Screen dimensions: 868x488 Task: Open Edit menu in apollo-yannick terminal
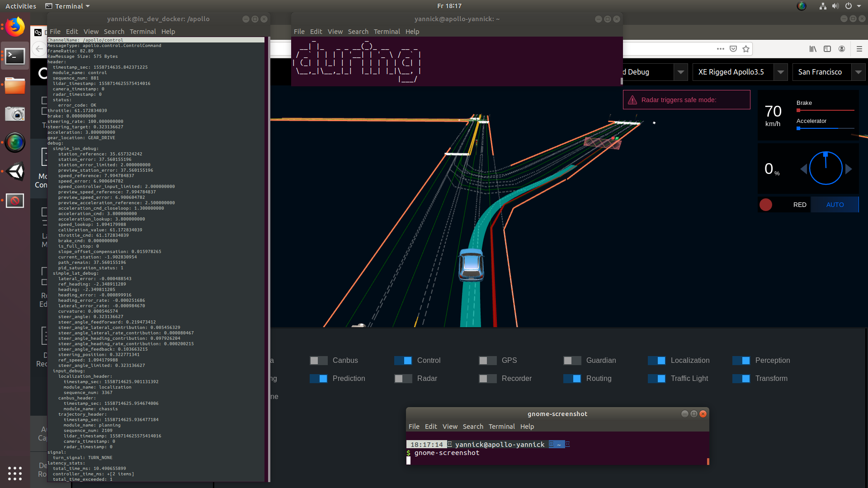(316, 32)
